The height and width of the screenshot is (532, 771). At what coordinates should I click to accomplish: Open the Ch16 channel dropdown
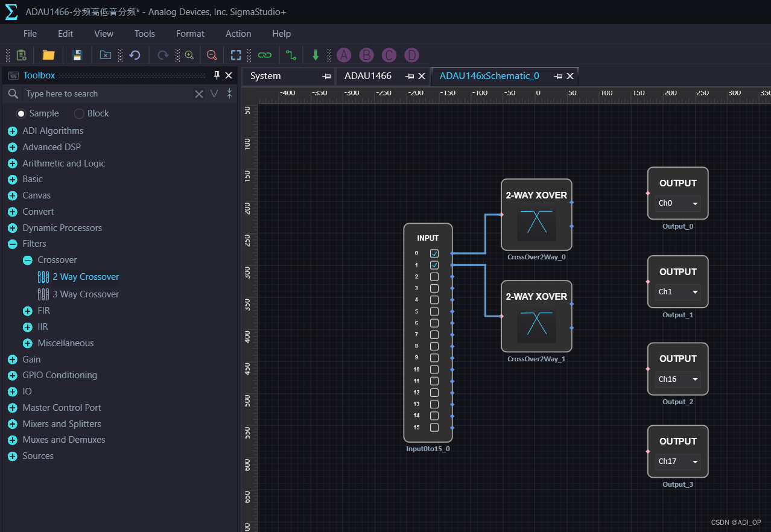[x=678, y=379]
